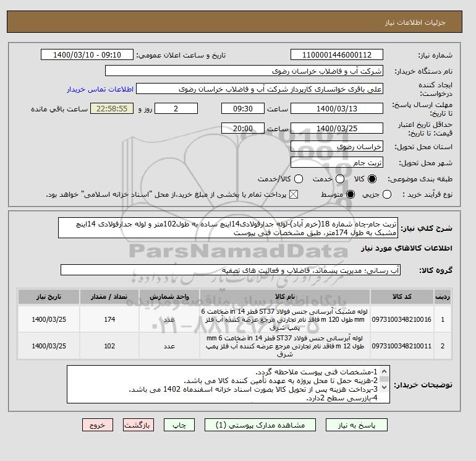This screenshot has height=461, width=476.
Task: Click the کد کالا column header
Action: (402, 296)
